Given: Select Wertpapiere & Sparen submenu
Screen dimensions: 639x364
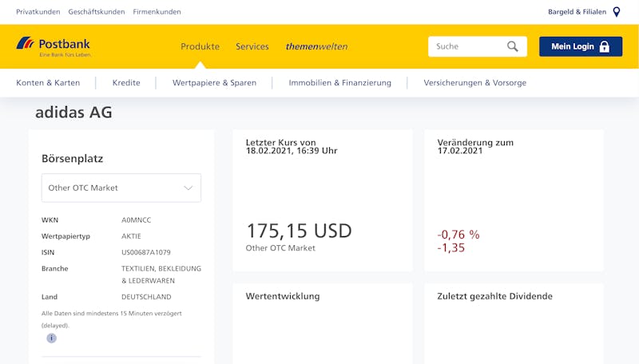Looking at the screenshot, I should click(214, 83).
